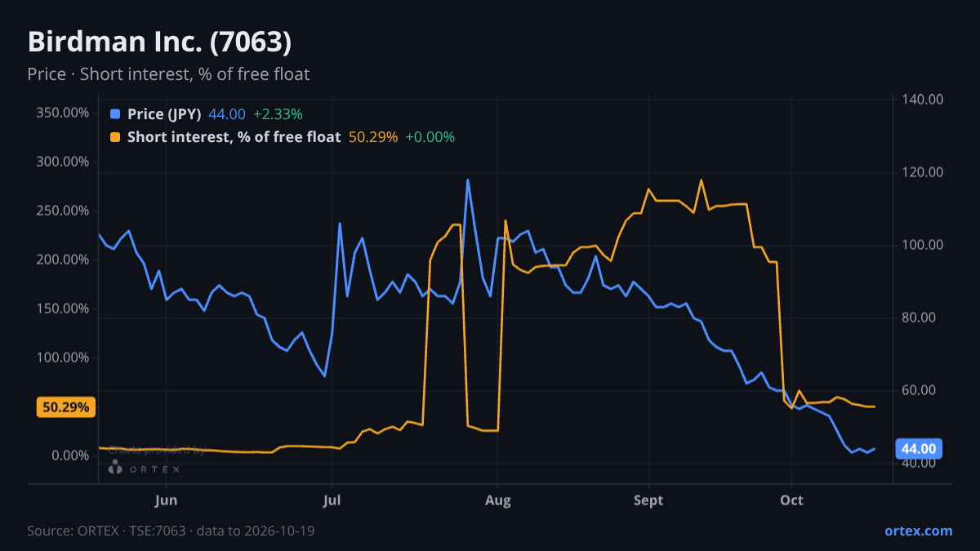This screenshot has width=980, height=551.
Task: Click the subtitle Price · Short interest, % of free float
Action: (168, 74)
